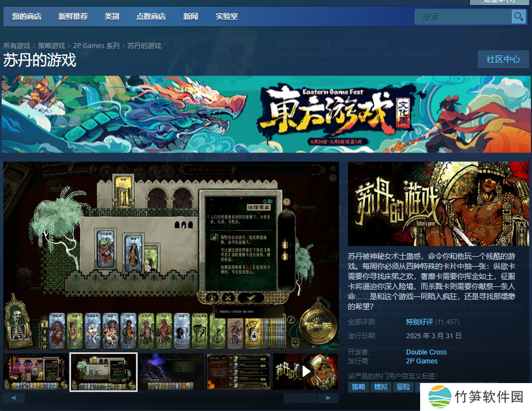Expand the 类别 categories menu

tap(112, 16)
